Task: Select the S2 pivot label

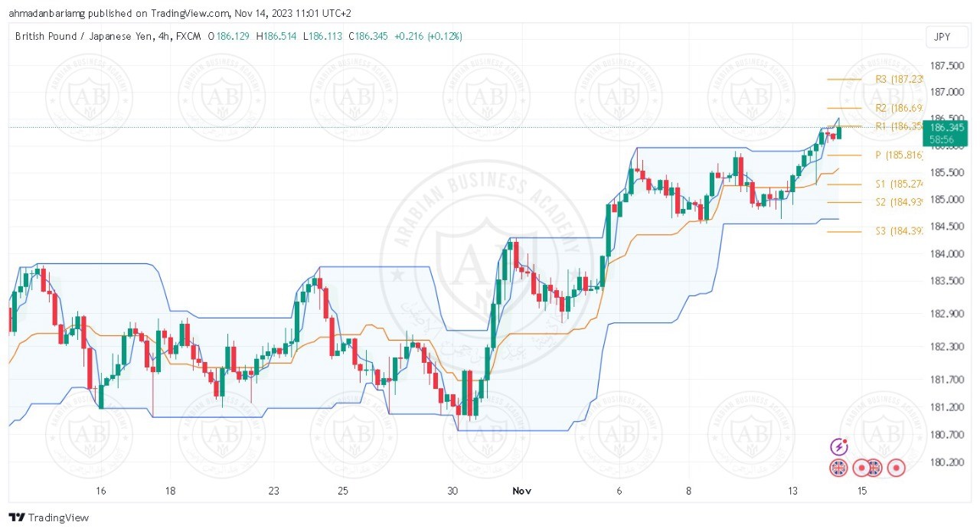Action: (x=900, y=202)
